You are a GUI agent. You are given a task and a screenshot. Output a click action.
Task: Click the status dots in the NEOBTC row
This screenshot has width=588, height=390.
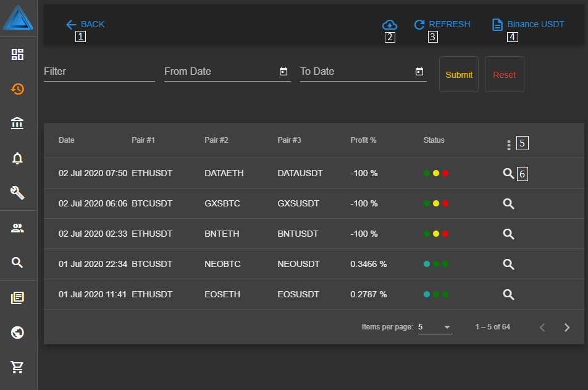point(436,264)
